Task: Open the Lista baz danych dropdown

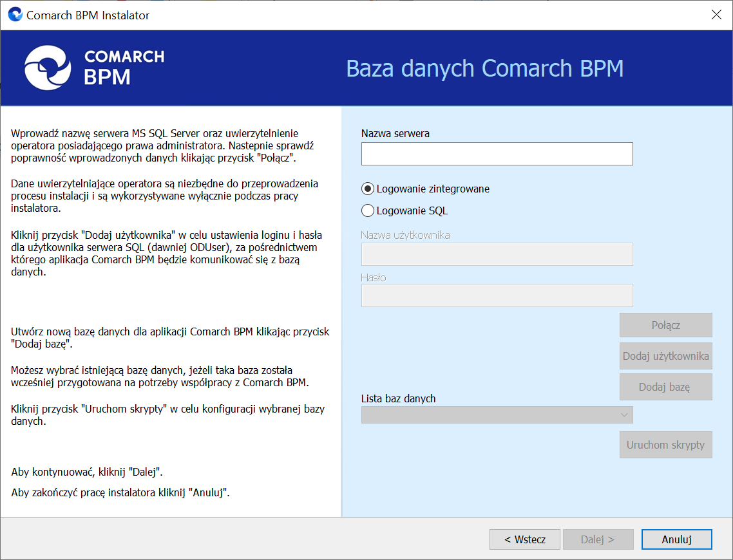Action: pos(497,415)
